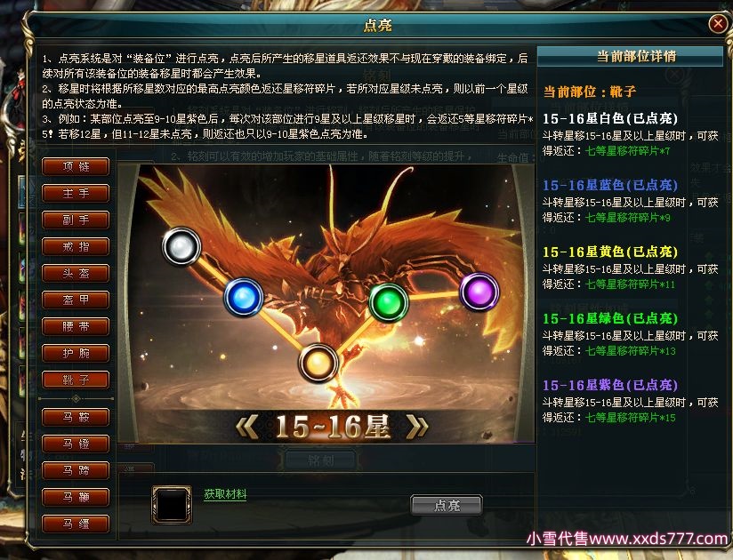This screenshot has width=733, height=560.
Task: Switch to 靴子 slot
Action: (76, 380)
